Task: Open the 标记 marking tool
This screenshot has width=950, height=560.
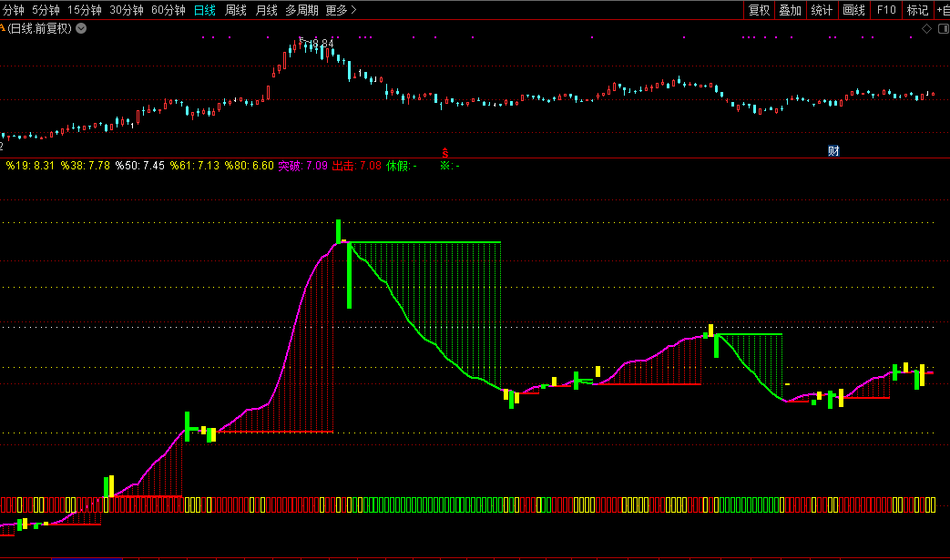Action: pyautogui.click(x=917, y=10)
